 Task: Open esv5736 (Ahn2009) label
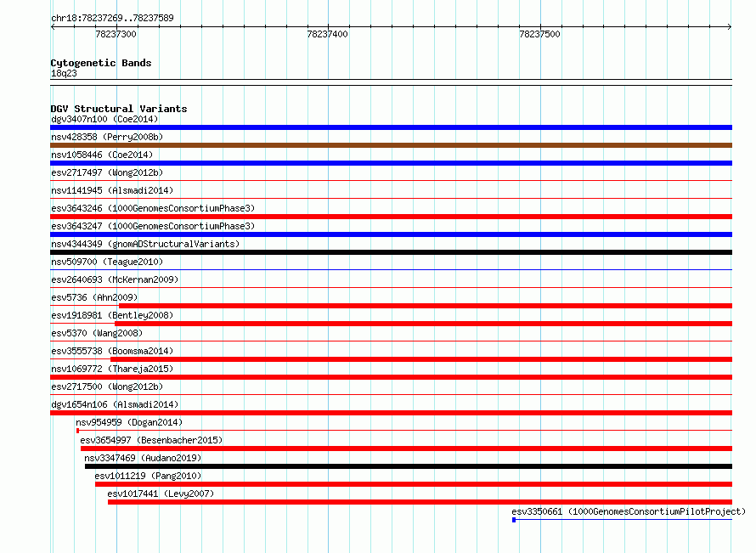click(94, 297)
